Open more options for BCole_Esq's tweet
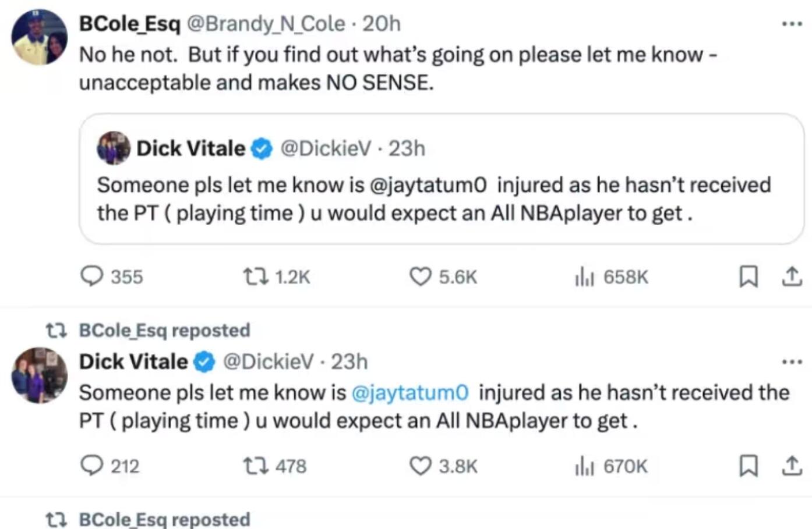The height and width of the screenshot is (529, 812). [792, 24]
